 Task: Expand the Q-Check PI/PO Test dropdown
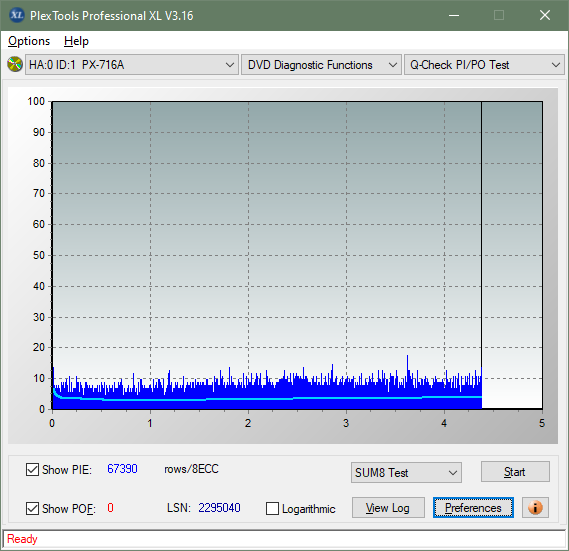coord(484,65)
